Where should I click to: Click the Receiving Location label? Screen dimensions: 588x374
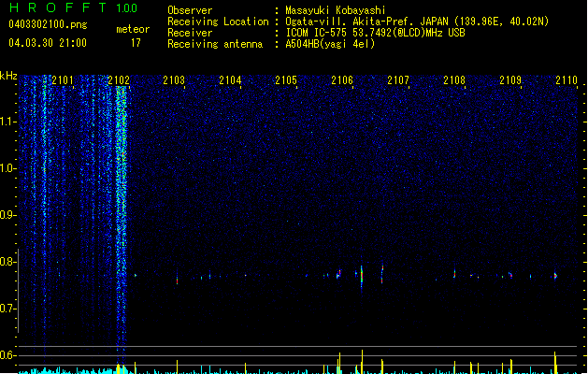pyautogui.click(x=218, y=22)
